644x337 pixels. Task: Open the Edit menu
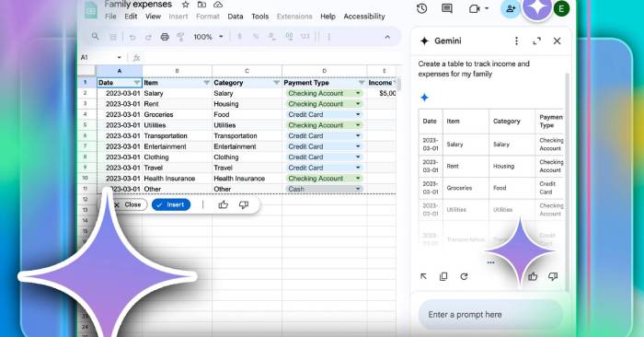click(131, 17)
